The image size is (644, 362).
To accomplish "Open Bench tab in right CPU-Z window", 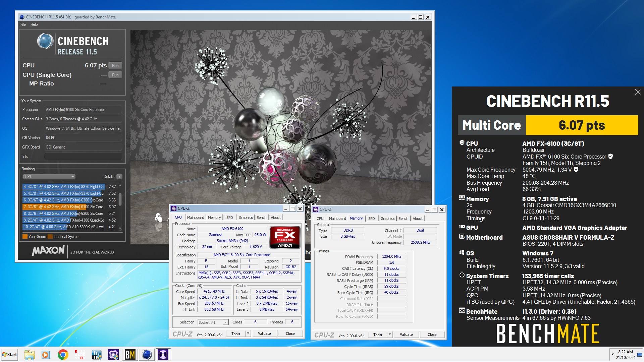I will [403, 219].
